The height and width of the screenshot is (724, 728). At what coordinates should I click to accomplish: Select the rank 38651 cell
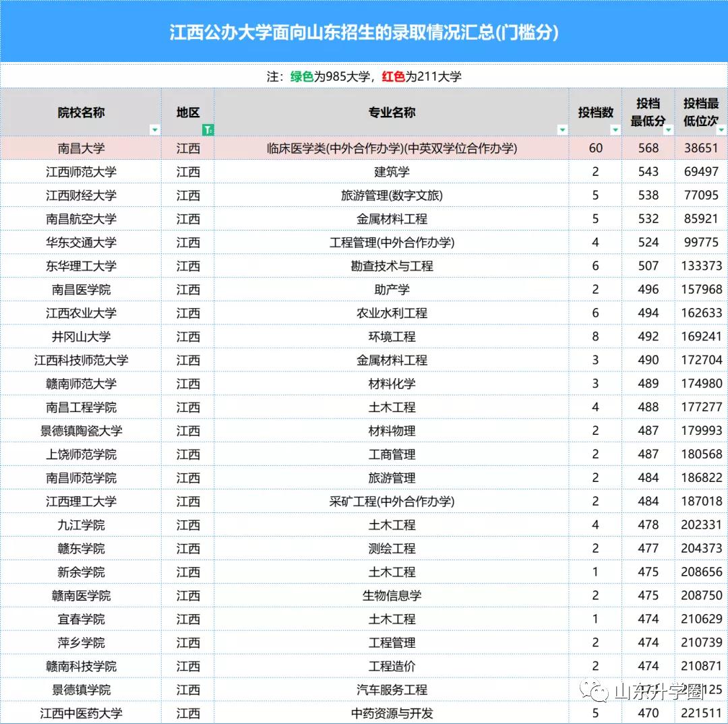(702, 148)
